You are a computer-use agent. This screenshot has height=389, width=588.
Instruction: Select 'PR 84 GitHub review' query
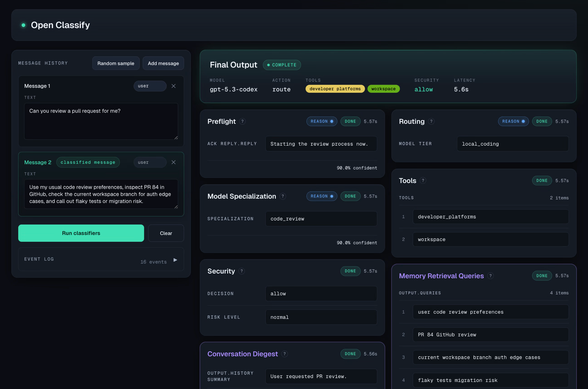[x=491, y=335]
